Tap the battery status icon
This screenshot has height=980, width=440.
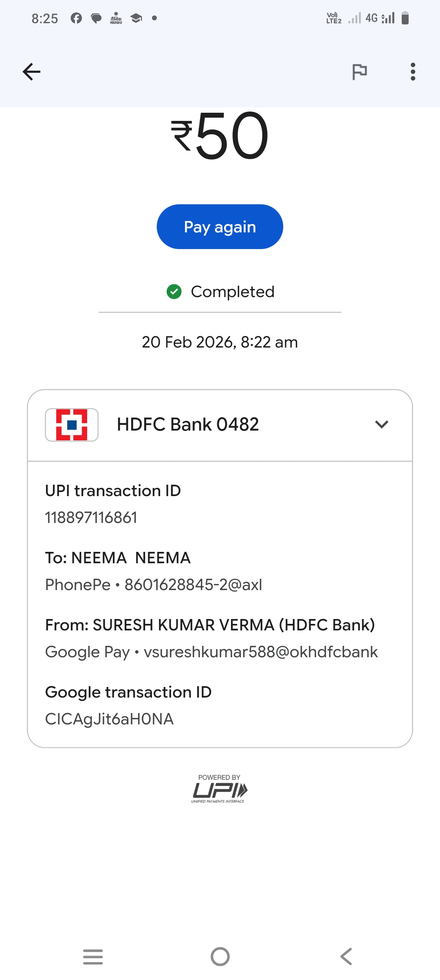click(x=405, y=18)
